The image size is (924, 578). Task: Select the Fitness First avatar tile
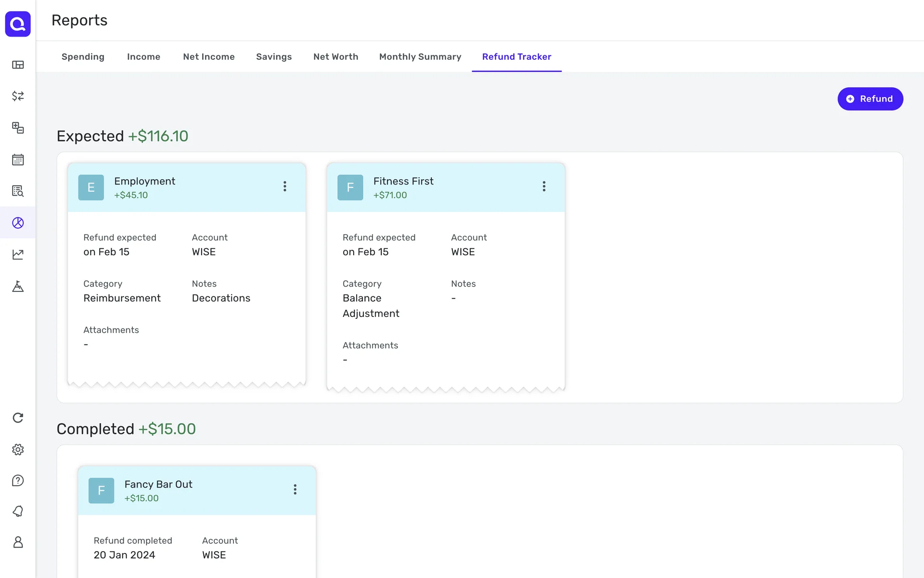tap(350, 187)
